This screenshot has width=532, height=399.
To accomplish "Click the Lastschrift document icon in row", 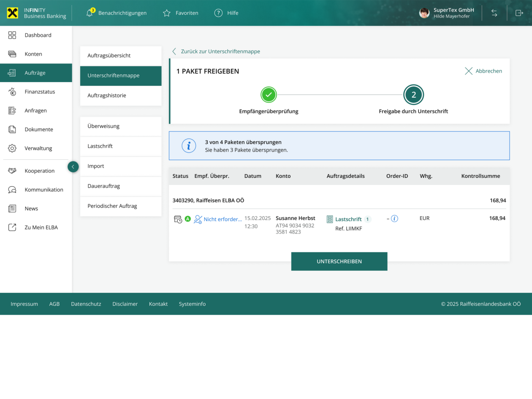I will [x=330, y=219].
